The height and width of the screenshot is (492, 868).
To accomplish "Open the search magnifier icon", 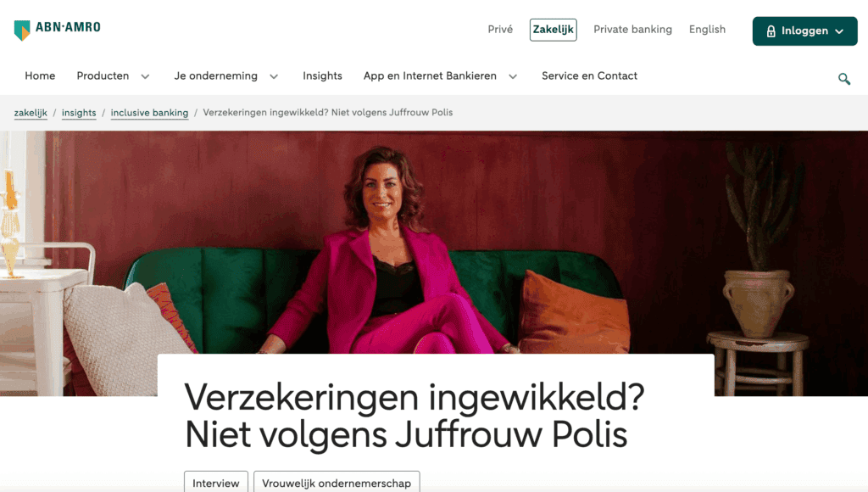I will click(843, 79).
